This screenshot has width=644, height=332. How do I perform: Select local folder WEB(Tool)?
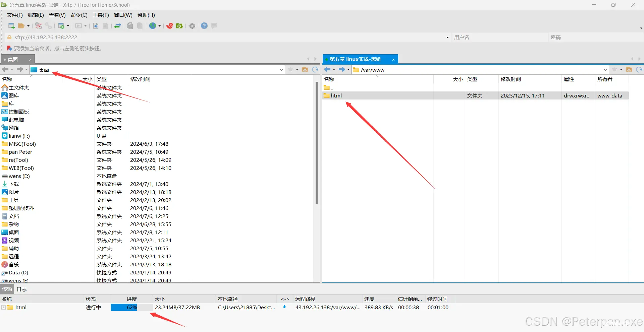21,168
